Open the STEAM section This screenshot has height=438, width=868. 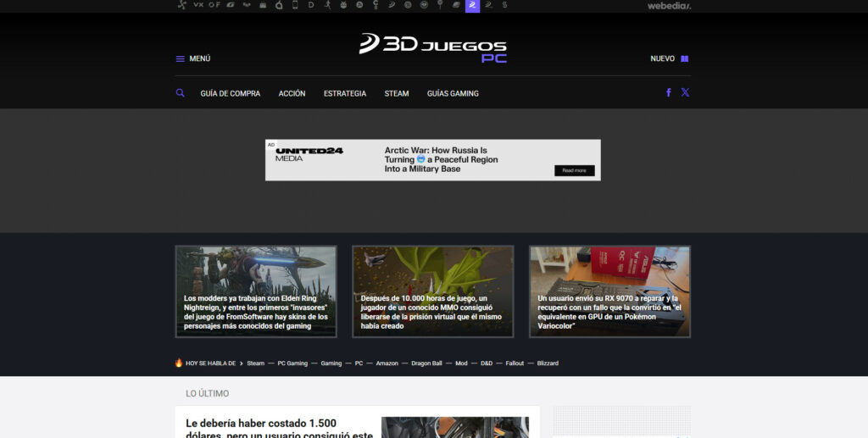tap(397, 93)
